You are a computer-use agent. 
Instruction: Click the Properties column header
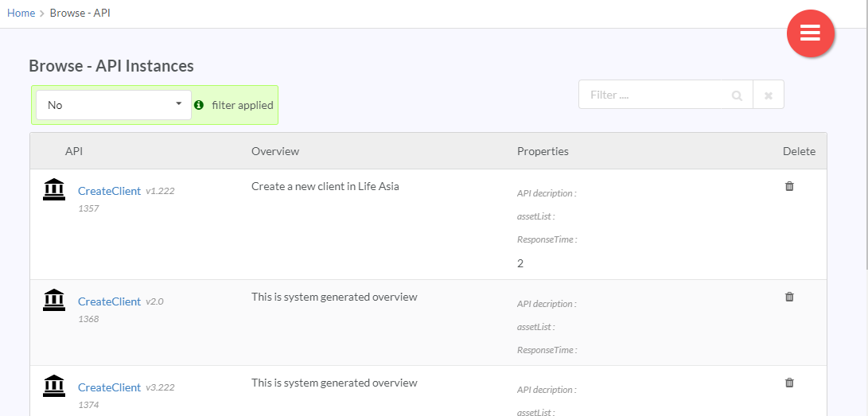[x=543, y=151]
